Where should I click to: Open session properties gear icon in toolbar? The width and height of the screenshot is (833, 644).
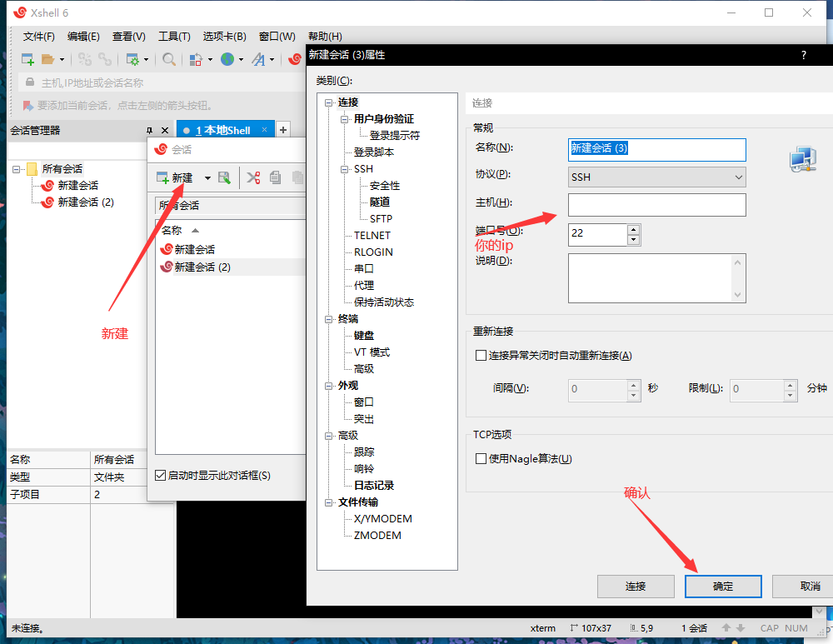point(132,59)
